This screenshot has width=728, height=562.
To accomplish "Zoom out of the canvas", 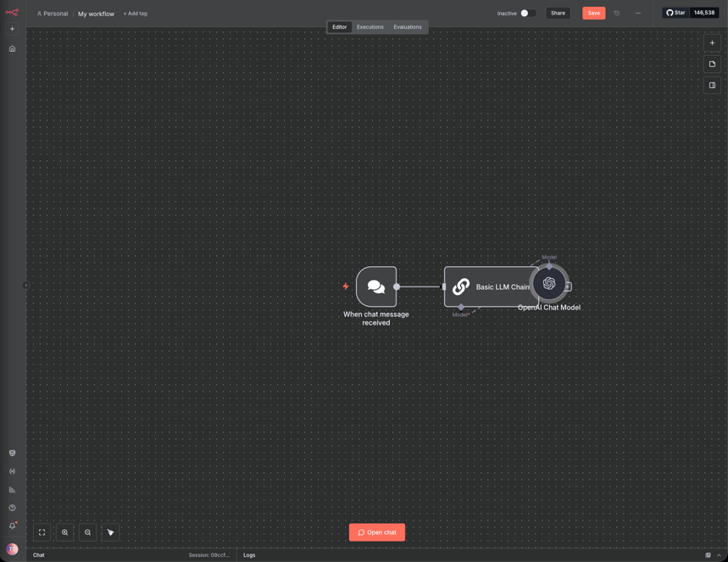I will click(87, 531).
